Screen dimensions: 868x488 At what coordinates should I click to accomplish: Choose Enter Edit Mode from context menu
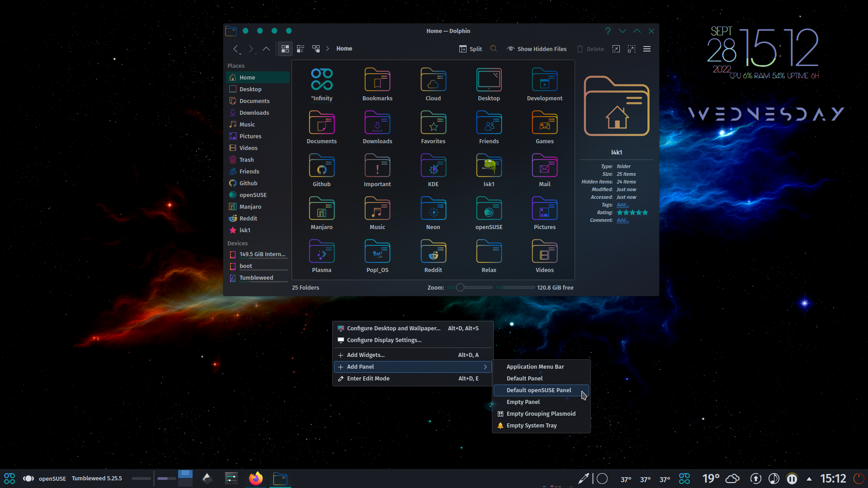(x=368, y=378)
